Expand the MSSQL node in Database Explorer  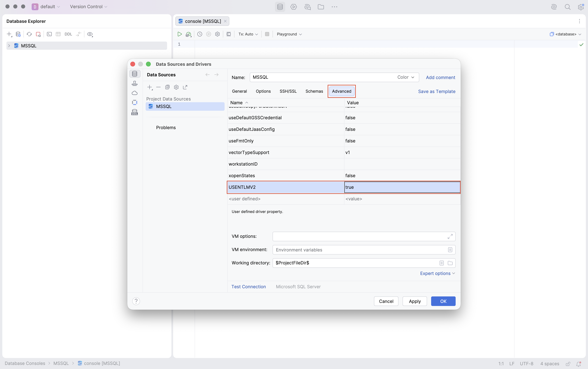click(x=9, y=46)
